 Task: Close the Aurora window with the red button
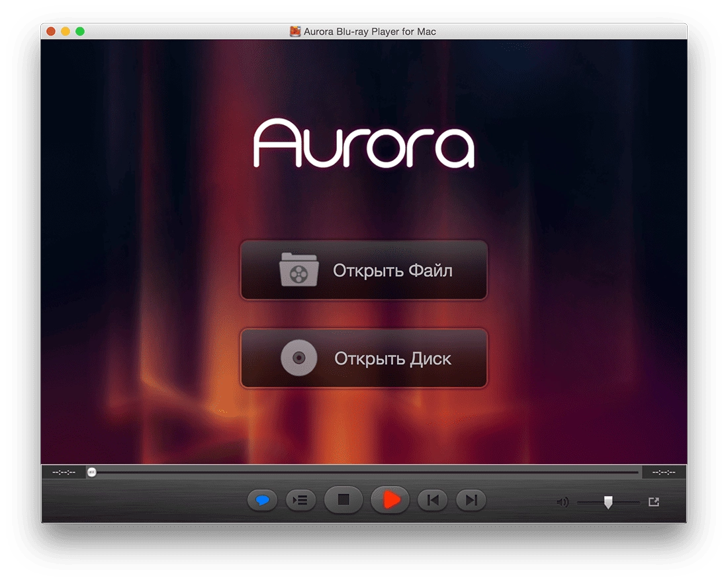pyautogui.click(x=51, y=31)
